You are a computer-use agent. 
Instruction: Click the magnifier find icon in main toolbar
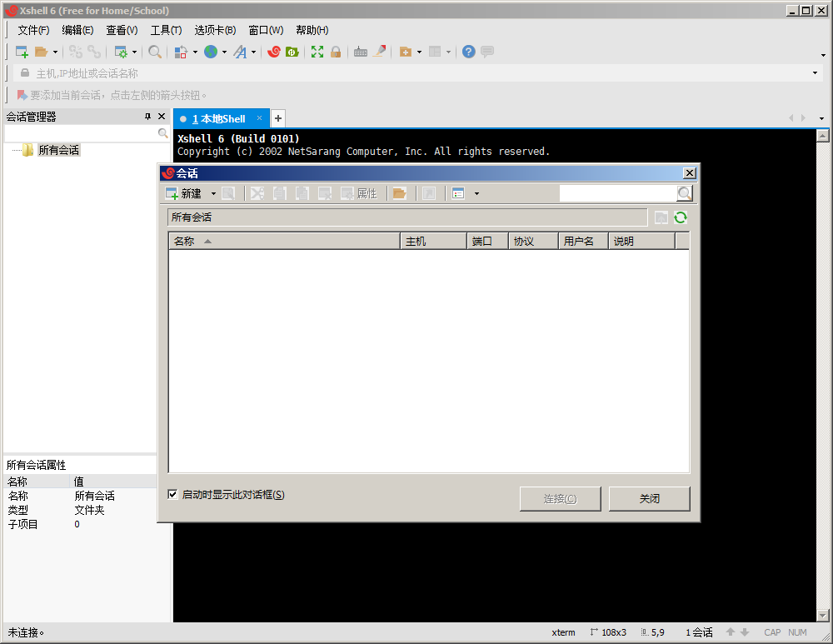[x=155, y=52]
